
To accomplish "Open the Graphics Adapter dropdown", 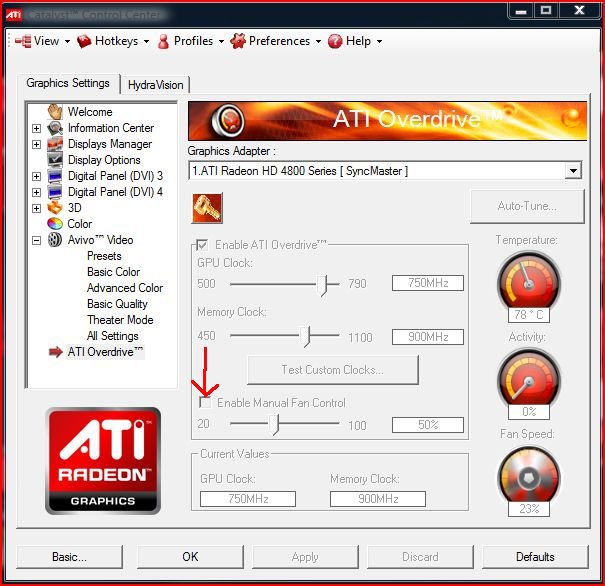I will point(573,171).
